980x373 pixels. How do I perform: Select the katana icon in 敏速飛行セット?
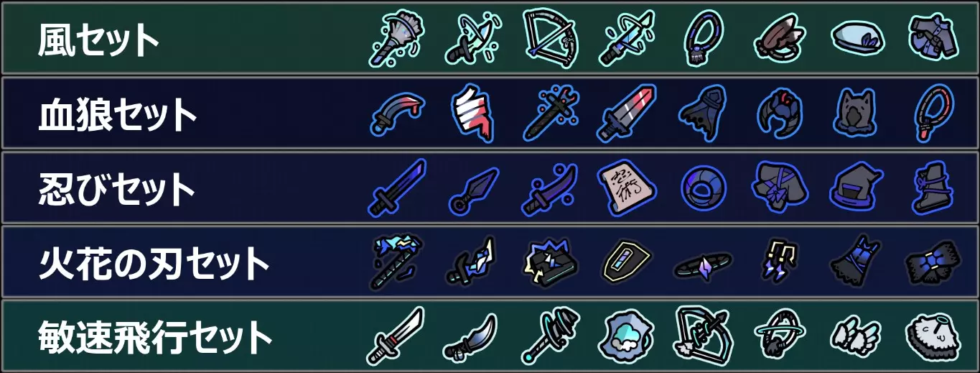[396, 336]
